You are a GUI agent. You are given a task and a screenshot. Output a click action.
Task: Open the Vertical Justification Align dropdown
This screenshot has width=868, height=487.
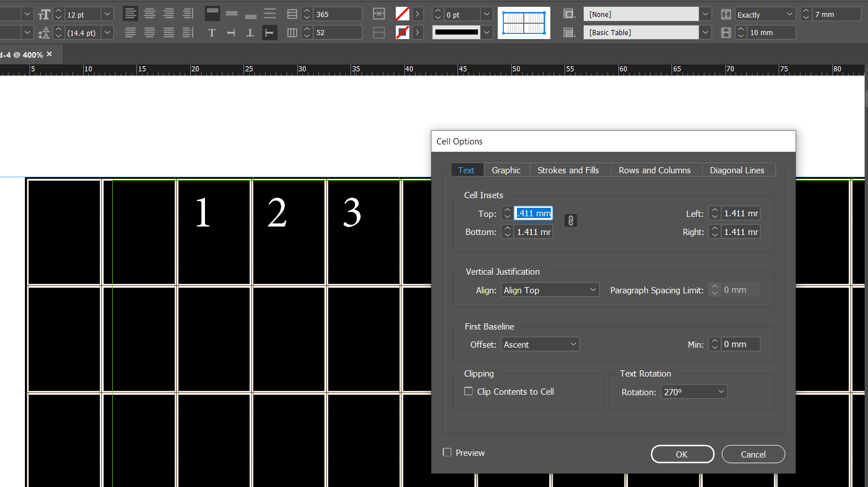click(549, 289)
